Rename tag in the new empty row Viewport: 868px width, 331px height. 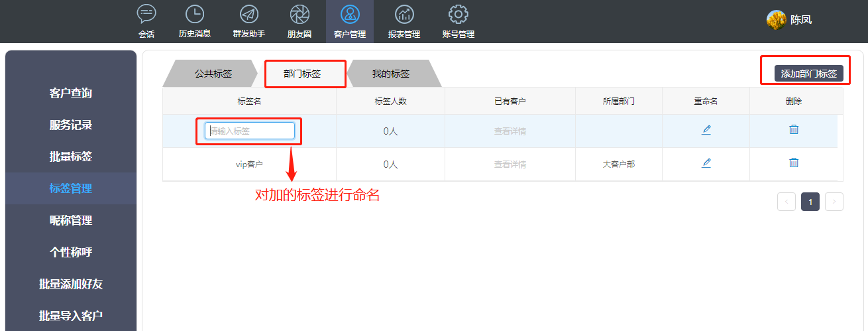(x=706, y=130)
